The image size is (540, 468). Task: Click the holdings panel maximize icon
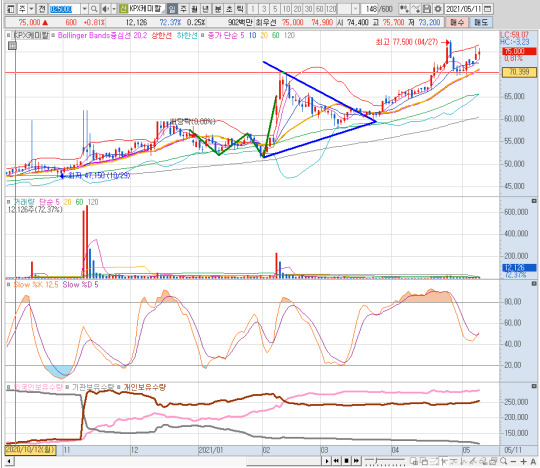[534, 386]
